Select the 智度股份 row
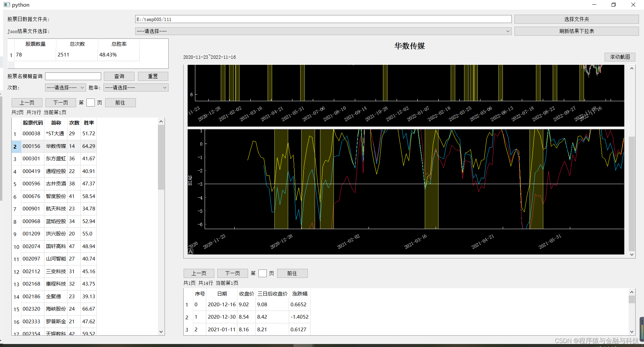Screen dimensions: 644x347 pyautogui.click(x=54, y=196)
